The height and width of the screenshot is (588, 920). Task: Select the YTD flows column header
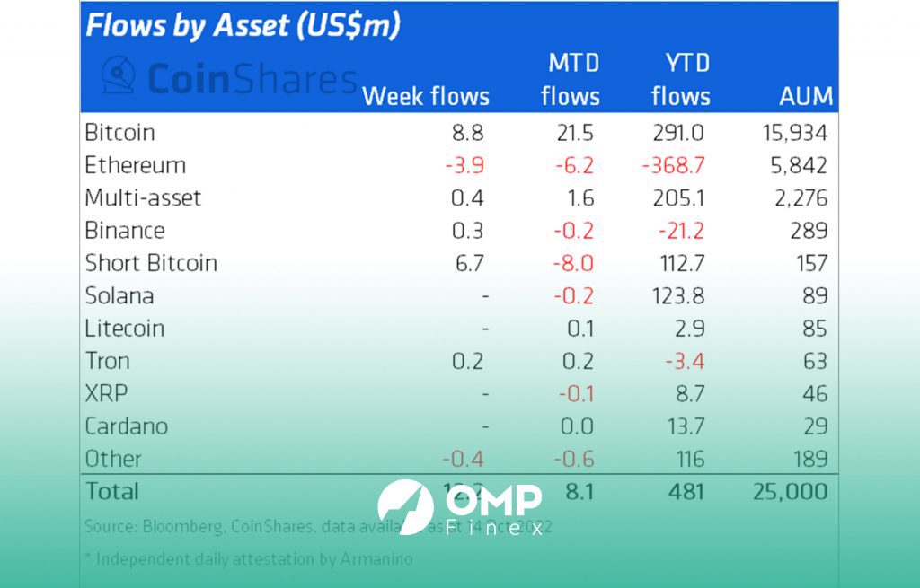(x=681, y=80)
